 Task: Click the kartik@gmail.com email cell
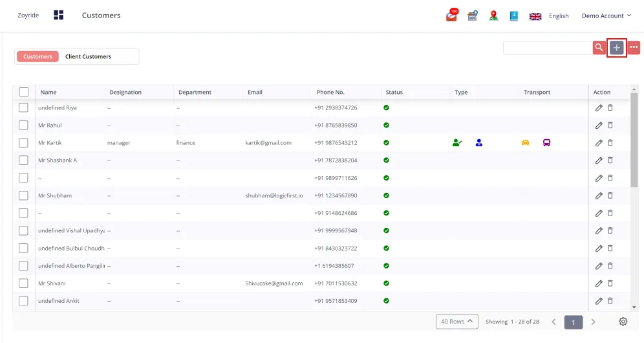point(268,143)
